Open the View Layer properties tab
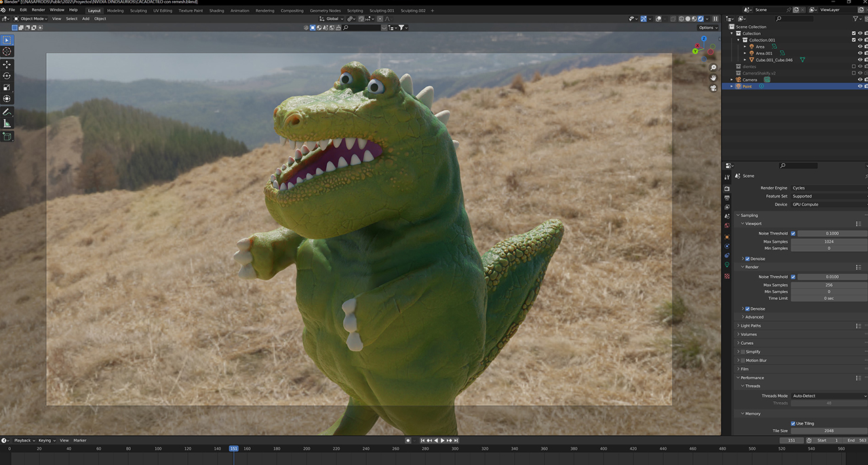868x465 pixels. coord(727,207)
